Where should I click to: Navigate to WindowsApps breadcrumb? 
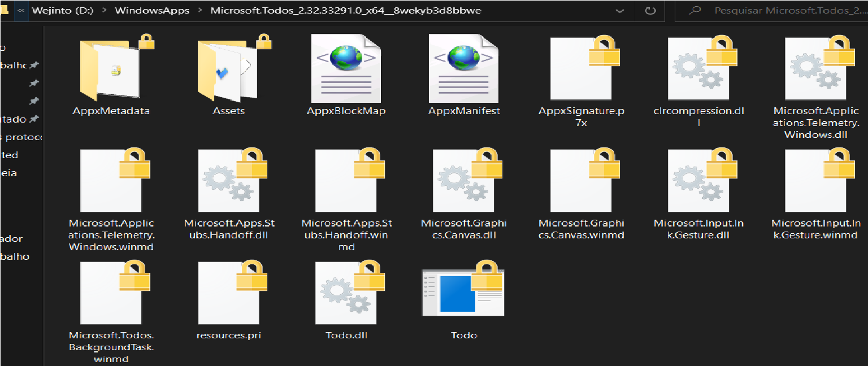tap(152, 11)
